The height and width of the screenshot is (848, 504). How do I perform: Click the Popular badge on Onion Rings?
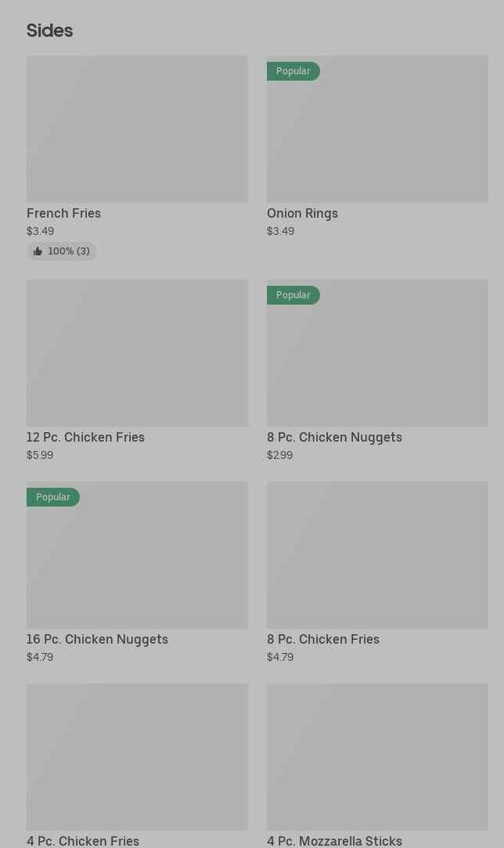click(293, 71)
